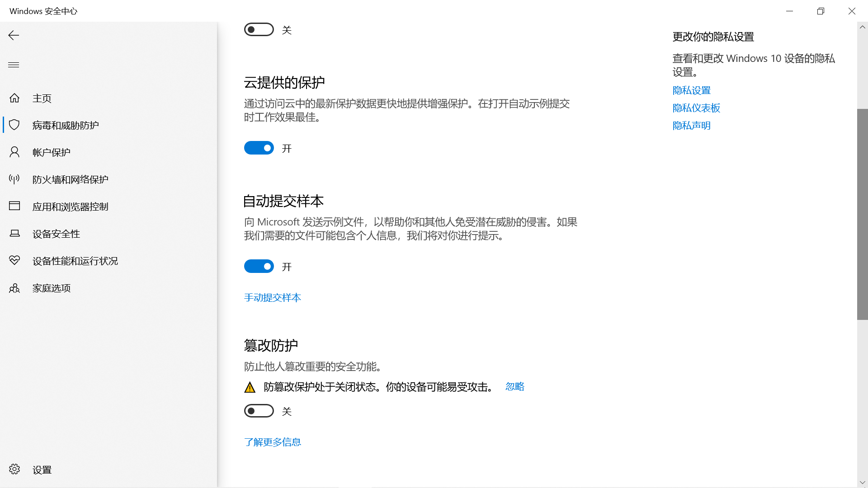Open firewall and network protection icon
Viewport: 868px width, 488px height.
[14, 179]
